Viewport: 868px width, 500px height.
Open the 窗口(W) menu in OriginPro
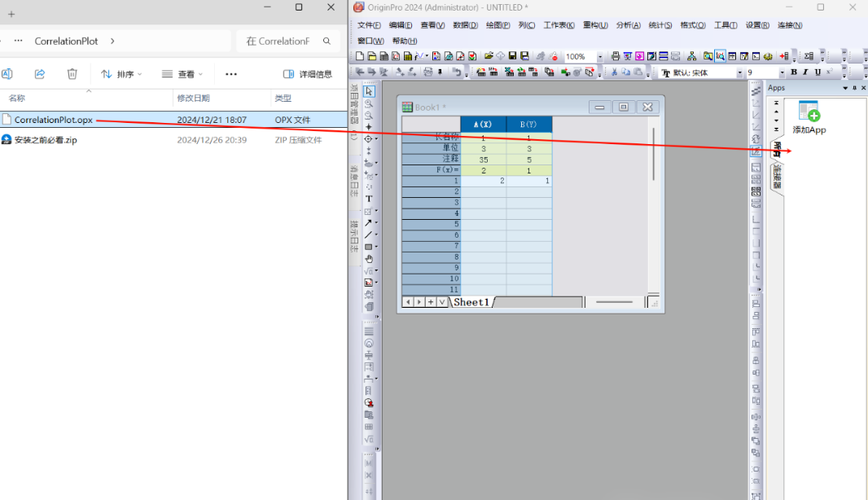coord(370,41)
